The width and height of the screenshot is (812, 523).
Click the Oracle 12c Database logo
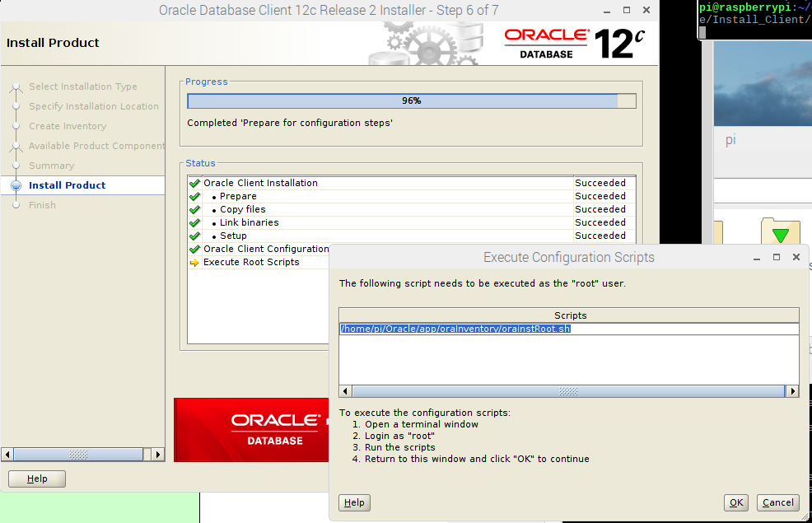(574, 44)
